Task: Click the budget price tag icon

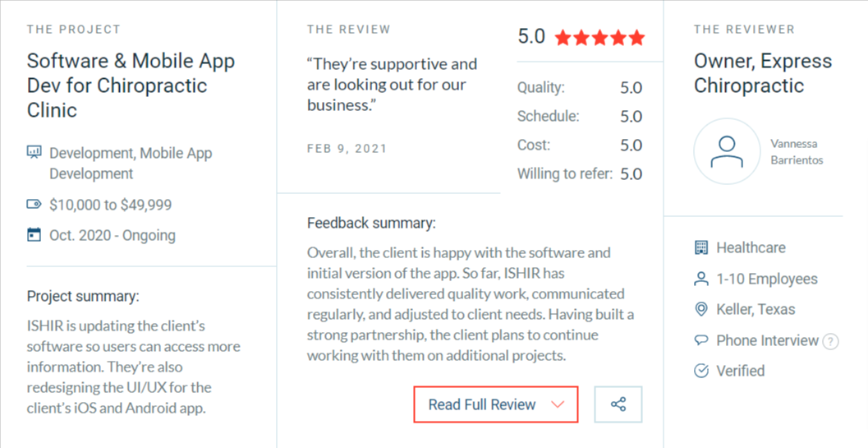Action: pyautogui.click(x=34, y=204)
